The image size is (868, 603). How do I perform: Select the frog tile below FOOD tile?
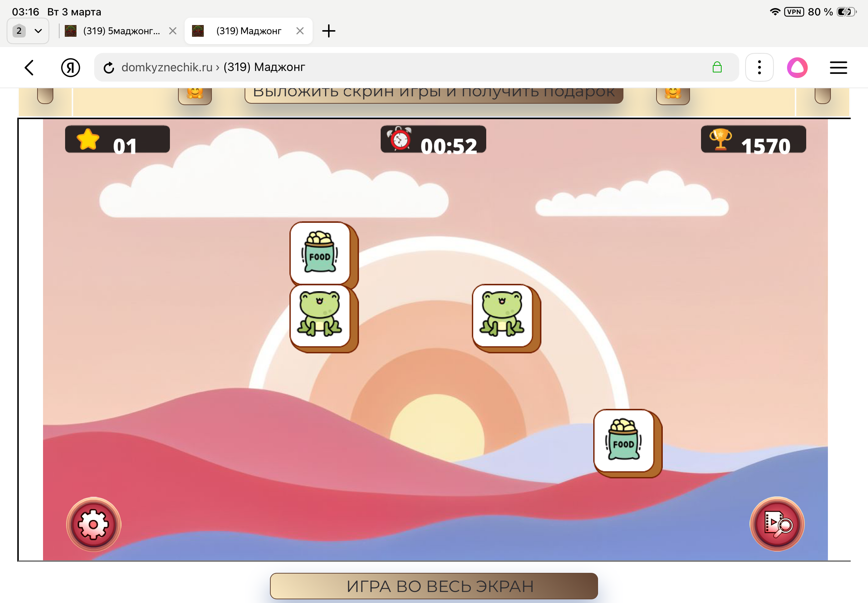[320, 315]
